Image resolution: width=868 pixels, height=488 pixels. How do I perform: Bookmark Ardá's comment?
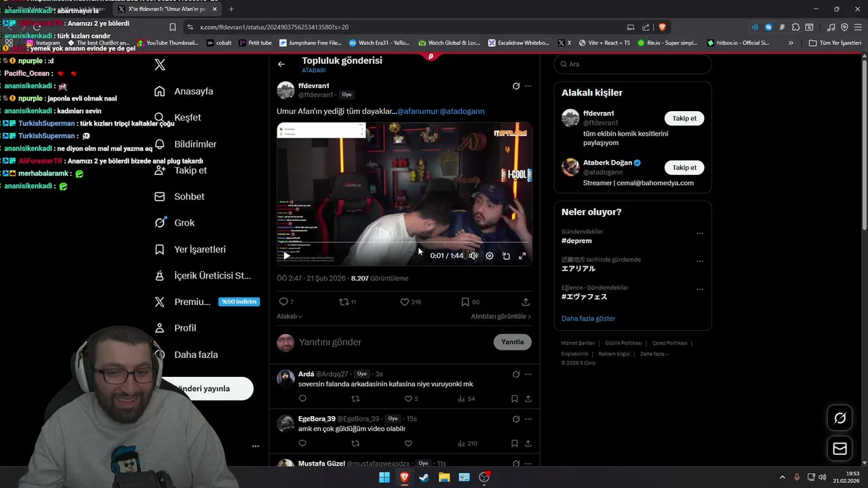coord(515,399)
